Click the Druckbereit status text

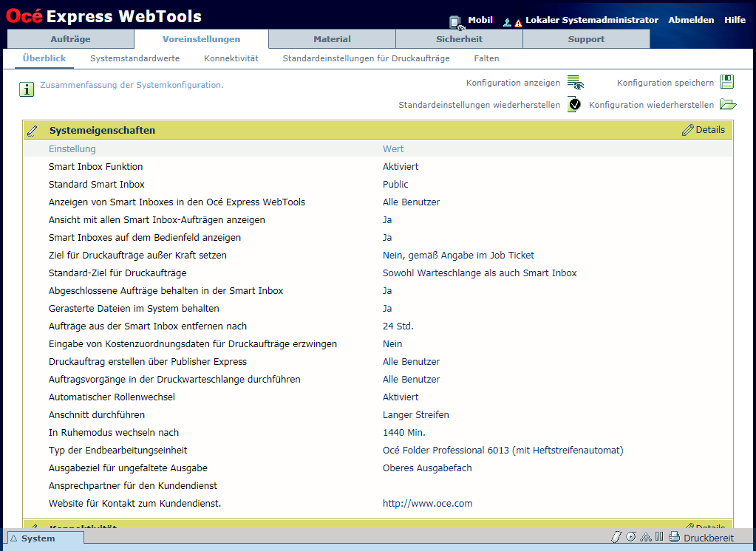point(709,538)
